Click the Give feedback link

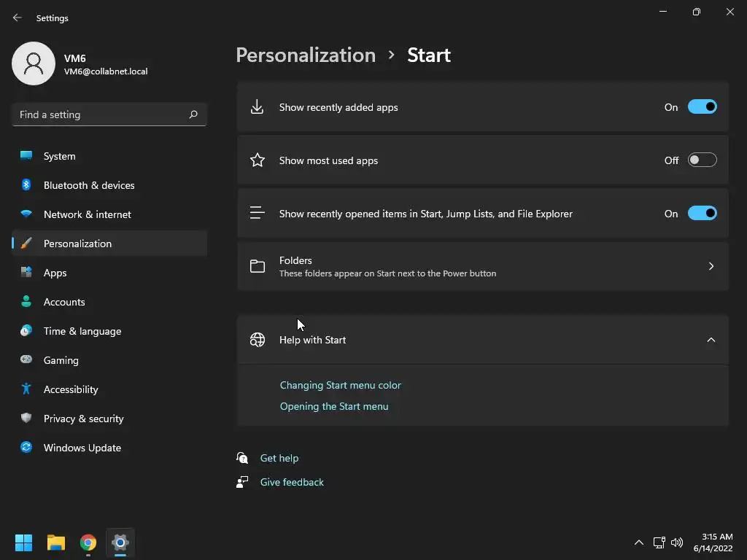point(292,482)
